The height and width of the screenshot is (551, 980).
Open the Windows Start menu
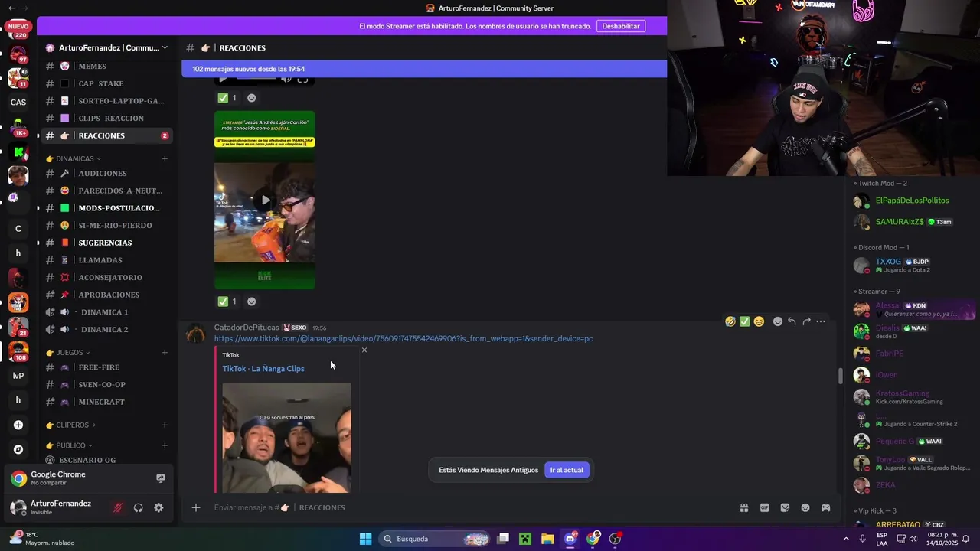click(x=366, y=539)
